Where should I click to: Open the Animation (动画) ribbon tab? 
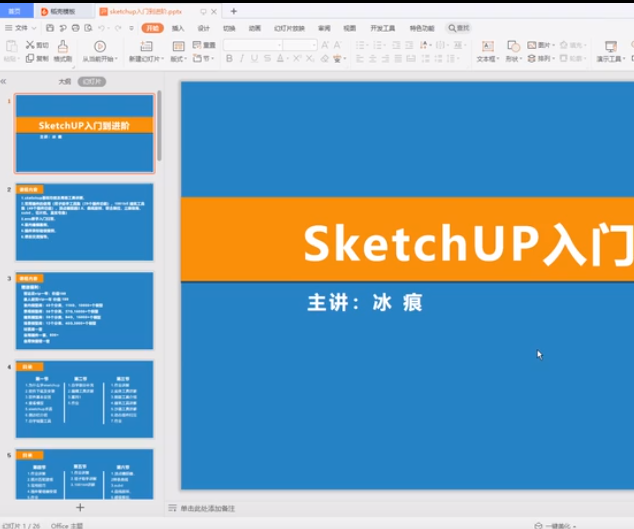[x=255, y=28]
